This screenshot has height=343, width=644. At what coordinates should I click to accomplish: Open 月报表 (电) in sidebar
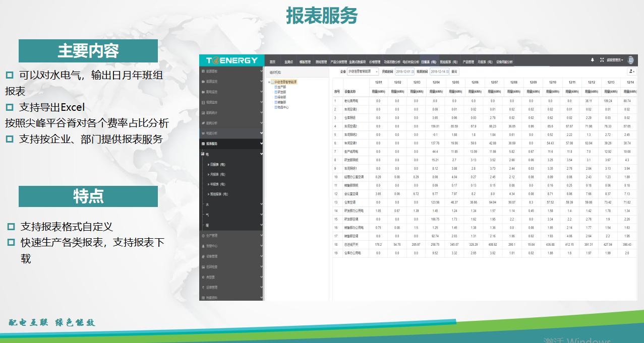[218, 174]
